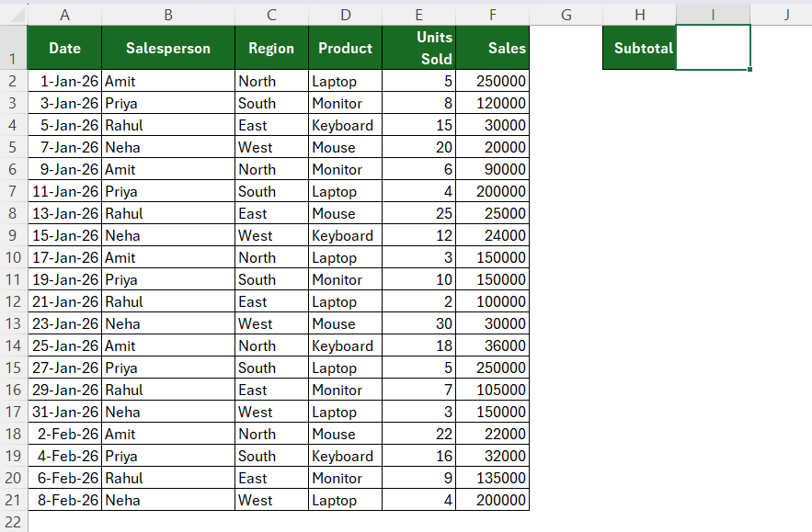Select date cell 27-Jan-26

click(64, 368)
